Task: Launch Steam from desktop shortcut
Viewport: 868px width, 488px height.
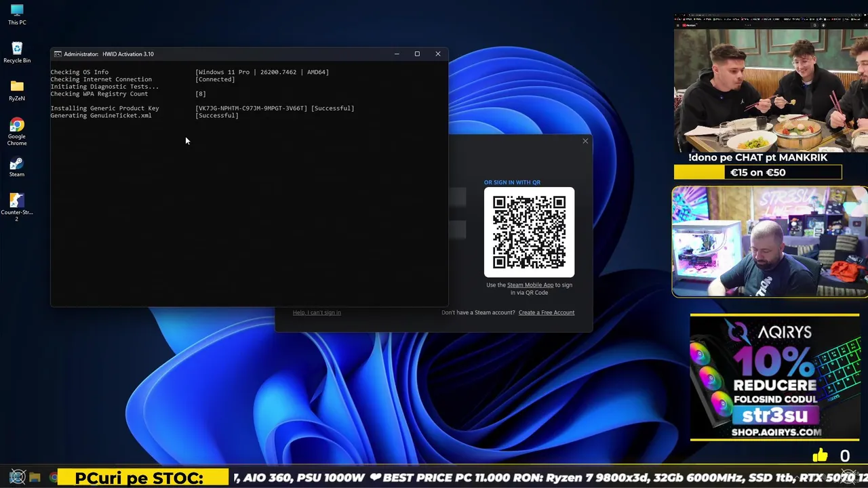Action: point(17,167)
